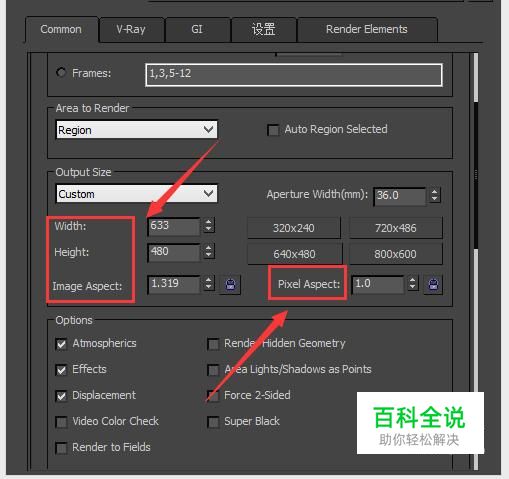This screenshot has height=479, width=509.
Task: Disable the Displacement checkbox
Action: pyautogui.click(x=61, y=396)
